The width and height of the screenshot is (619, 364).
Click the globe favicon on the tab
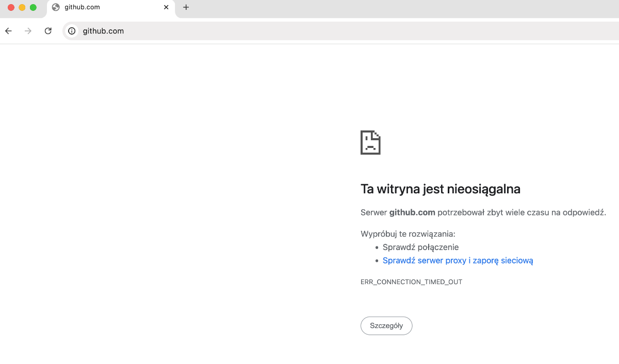[56, 7]
